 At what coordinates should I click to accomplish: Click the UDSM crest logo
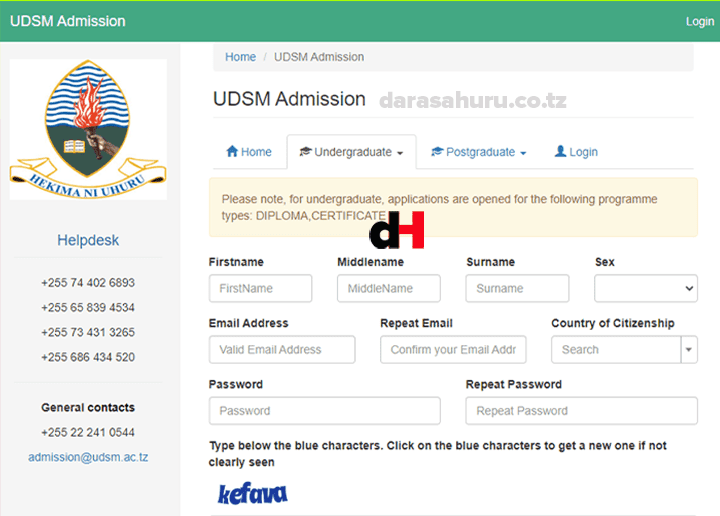pos(88,129)
